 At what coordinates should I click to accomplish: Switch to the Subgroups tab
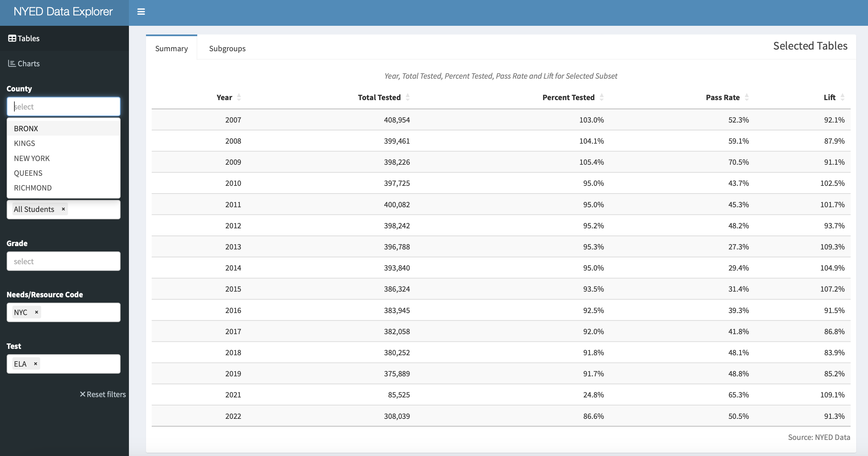tap(227, 48)
